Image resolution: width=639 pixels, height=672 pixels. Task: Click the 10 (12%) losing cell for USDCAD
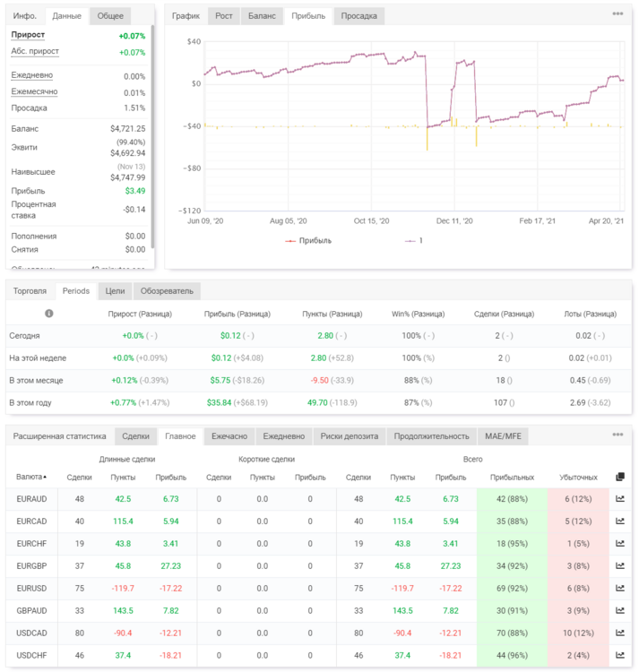click(x=578, y=633)
